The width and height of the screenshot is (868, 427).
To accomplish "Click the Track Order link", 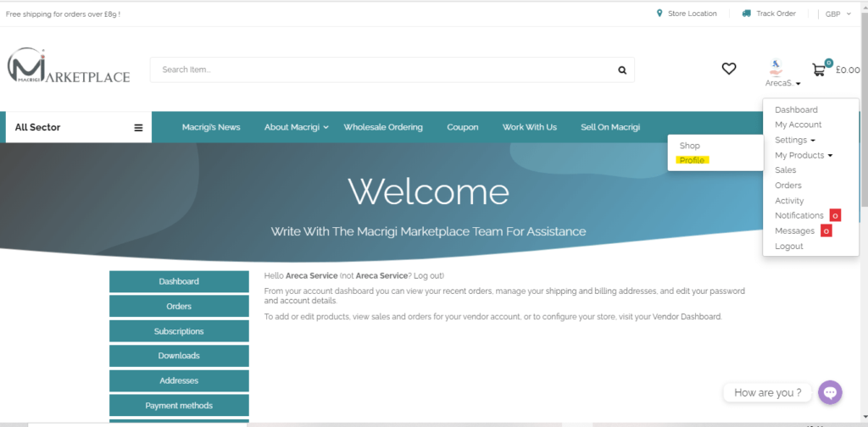I will [x=776, y=14].
